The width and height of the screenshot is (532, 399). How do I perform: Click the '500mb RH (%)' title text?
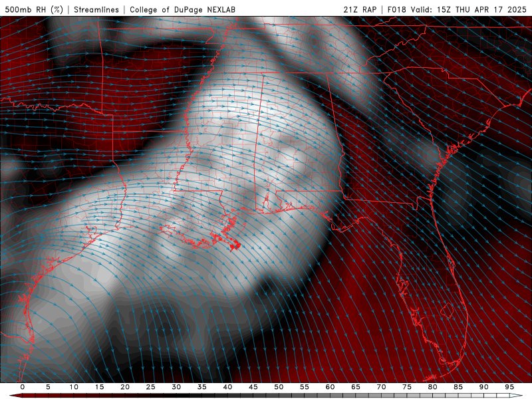(x=34, y=9)
